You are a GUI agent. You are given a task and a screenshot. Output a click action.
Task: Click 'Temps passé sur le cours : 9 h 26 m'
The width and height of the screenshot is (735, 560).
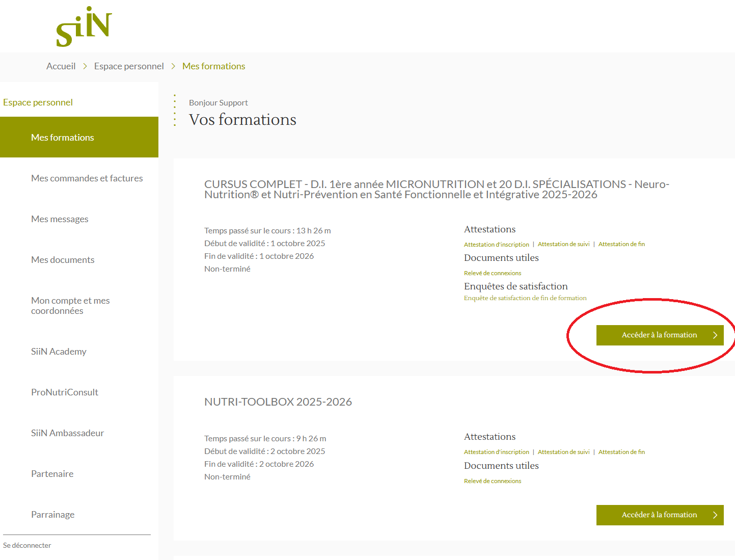click(x=265, y=439)
